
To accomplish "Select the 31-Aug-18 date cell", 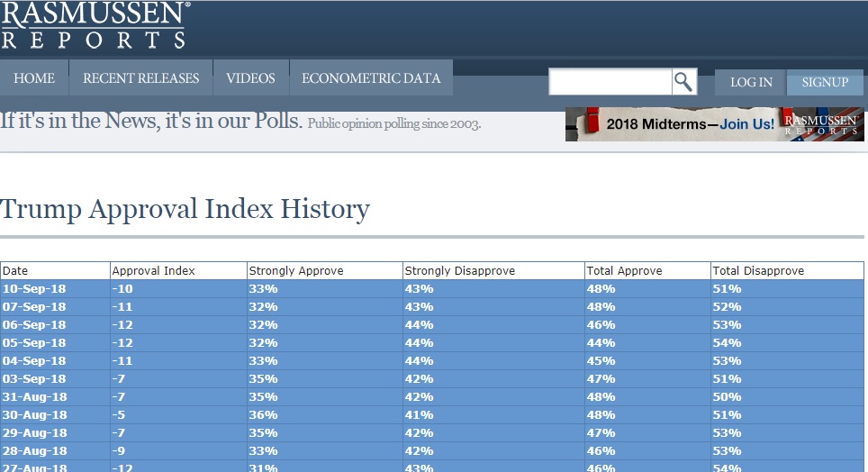I will pos(34,396).
